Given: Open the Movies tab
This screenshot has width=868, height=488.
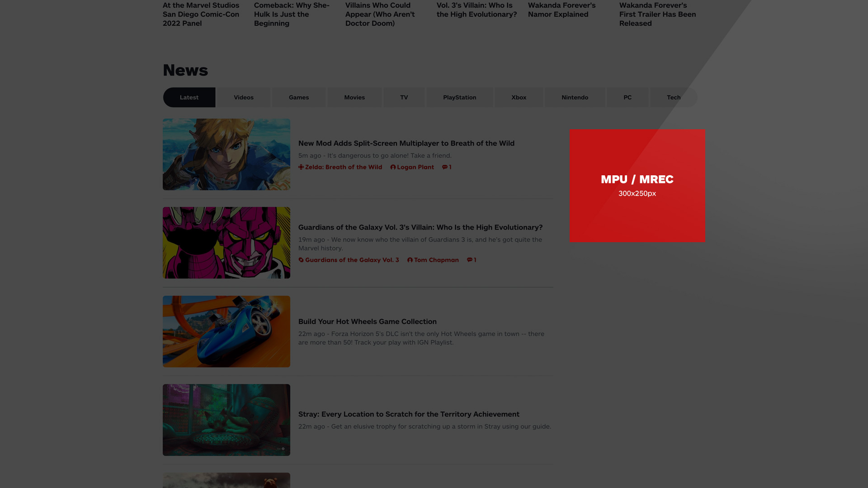Looking at the screenshot, I should click(354, 97).
